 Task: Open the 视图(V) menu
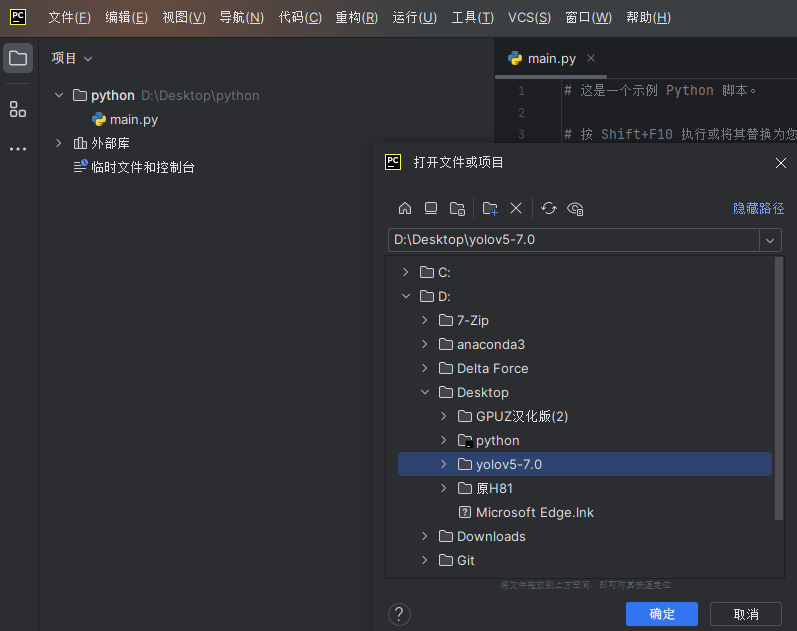click(184, 17)
